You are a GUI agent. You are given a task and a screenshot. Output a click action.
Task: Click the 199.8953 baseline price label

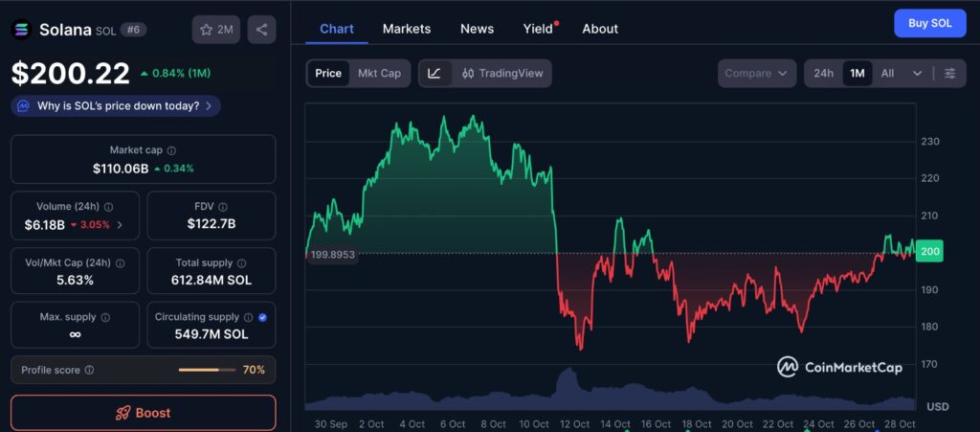pyautogui.click(x=332, y=255)
